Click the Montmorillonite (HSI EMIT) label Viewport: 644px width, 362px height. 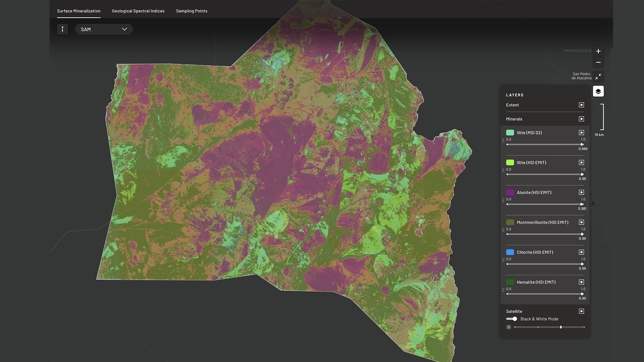click(542, 223)
